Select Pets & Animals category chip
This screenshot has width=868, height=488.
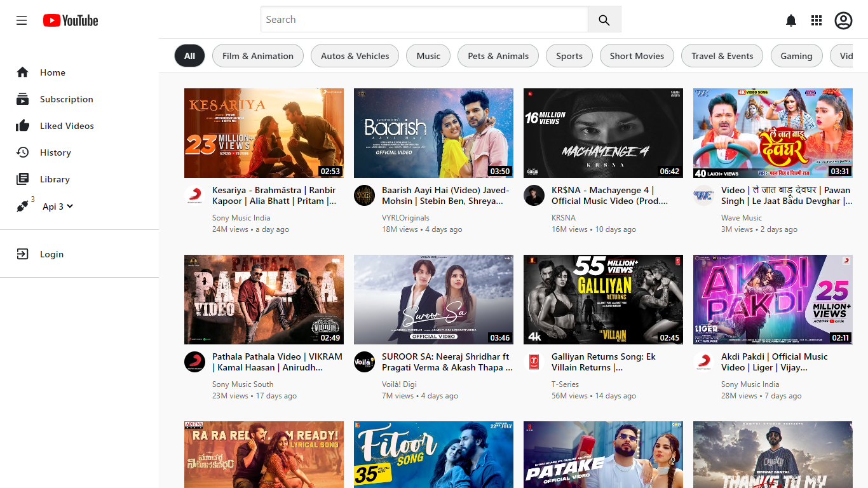(498, 56)
